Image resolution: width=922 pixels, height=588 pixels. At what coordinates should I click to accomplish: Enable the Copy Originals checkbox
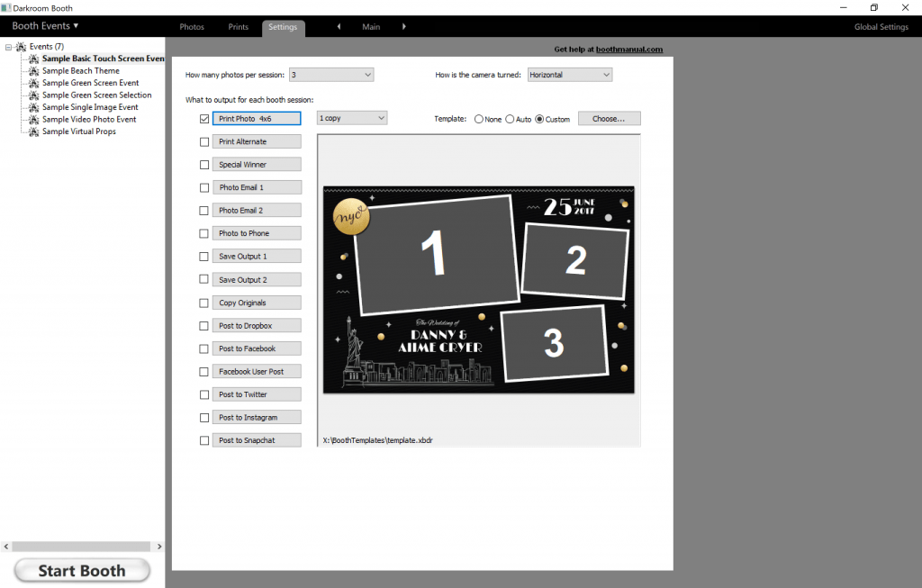click(204, 303)
